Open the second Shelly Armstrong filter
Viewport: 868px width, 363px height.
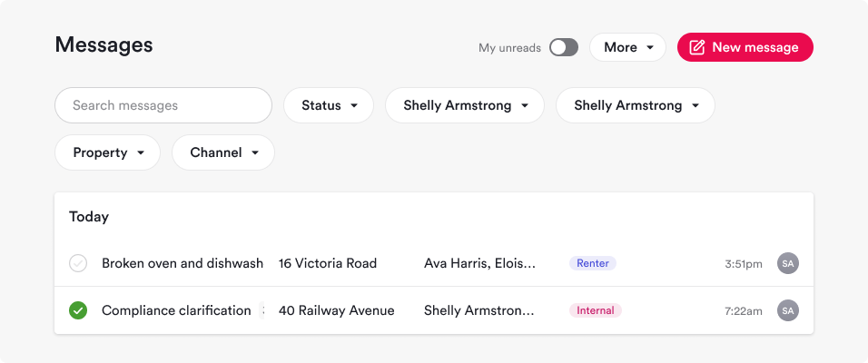click(x=636, y=105)
